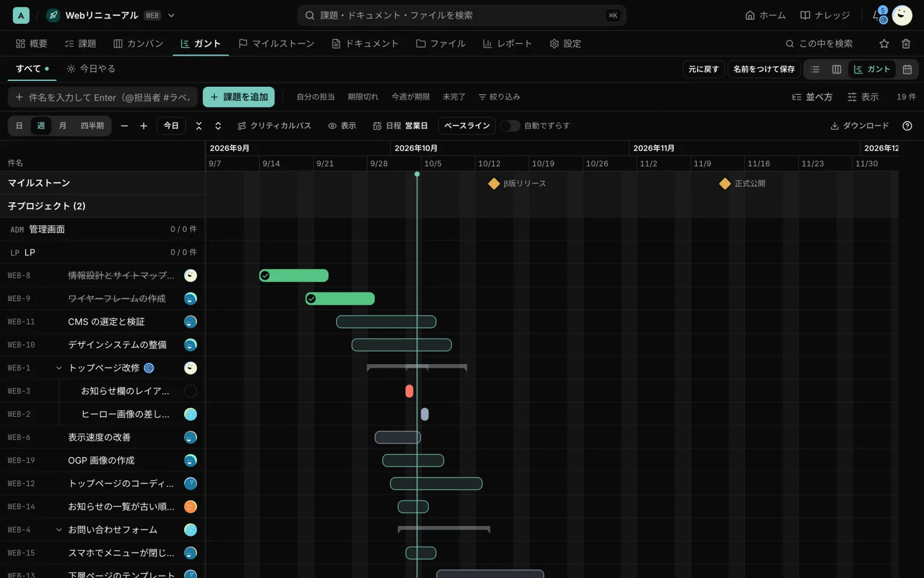Zoom in the Gantt timeline with plus
This screenshot has width=924, height=578.
(144, 126)
